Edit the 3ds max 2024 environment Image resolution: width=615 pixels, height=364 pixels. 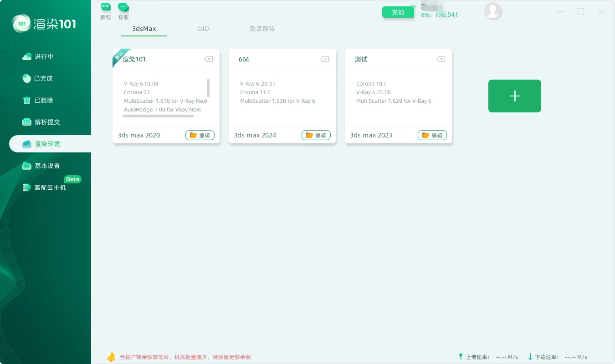tap(316, 135)
